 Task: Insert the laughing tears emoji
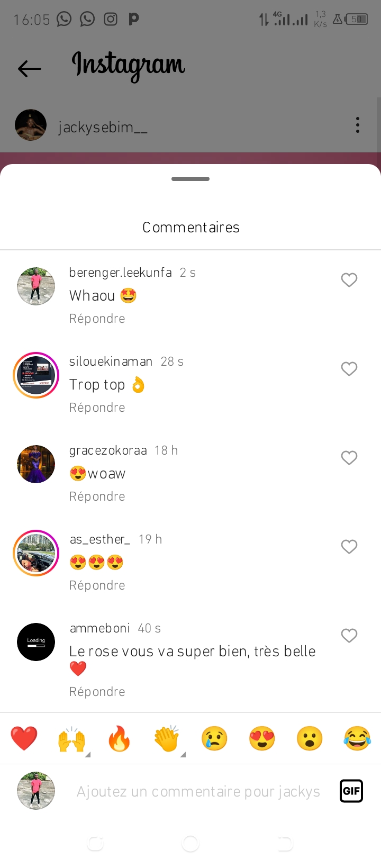pyautogui.click(x=357, y=738)
